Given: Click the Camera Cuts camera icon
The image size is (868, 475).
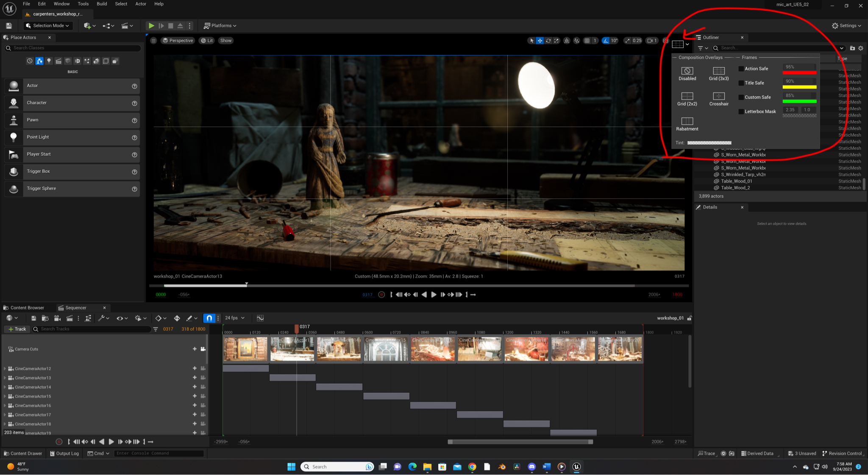Looking at the screenshot, I should (x=203, y=349).
